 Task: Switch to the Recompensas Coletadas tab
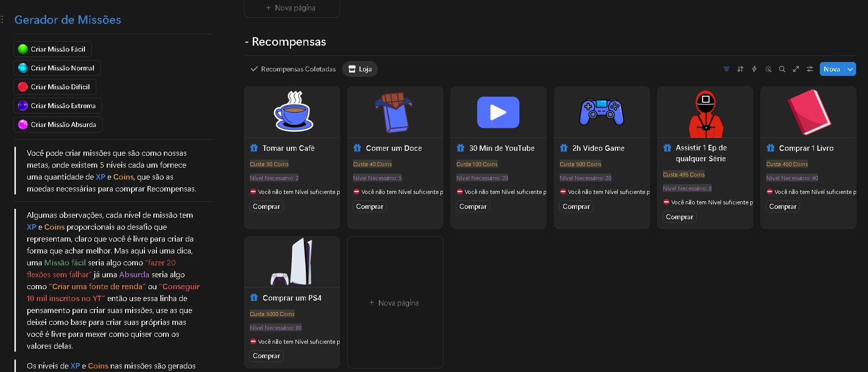pos(293,69)
